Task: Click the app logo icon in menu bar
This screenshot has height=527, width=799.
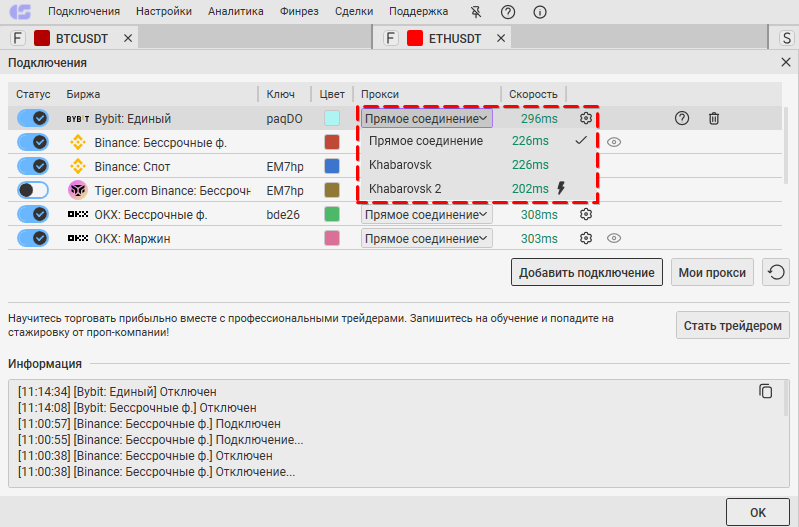Action: [x=20, y=11]
